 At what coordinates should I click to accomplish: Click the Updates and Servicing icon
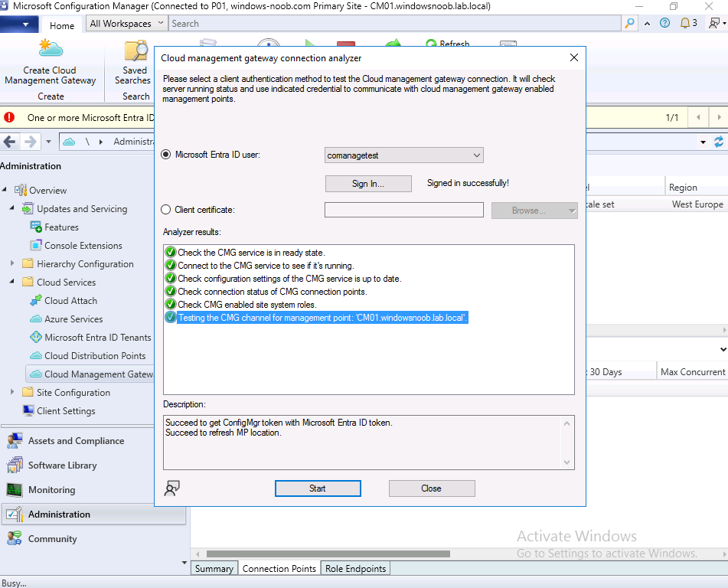(x=28, y=208)
